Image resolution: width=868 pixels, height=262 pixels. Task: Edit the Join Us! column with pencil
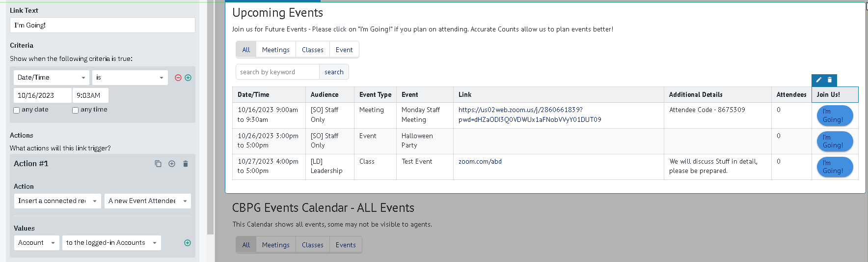819,80
